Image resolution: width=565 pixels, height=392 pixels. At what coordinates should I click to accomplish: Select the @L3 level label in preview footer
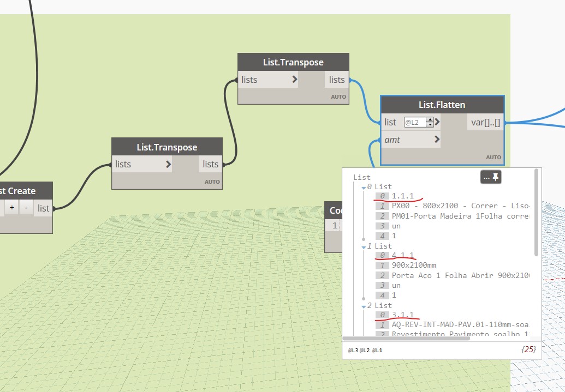tap(353, 350)
